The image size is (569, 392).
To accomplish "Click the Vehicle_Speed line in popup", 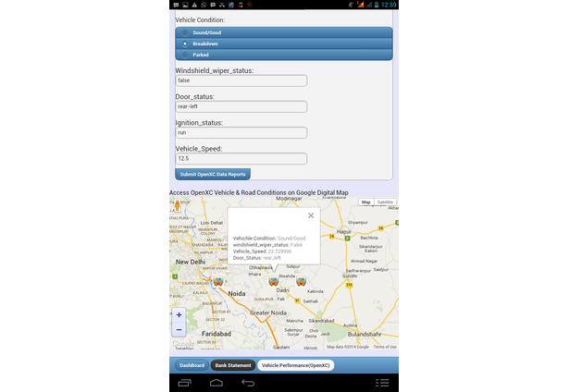I will (262, 251).
